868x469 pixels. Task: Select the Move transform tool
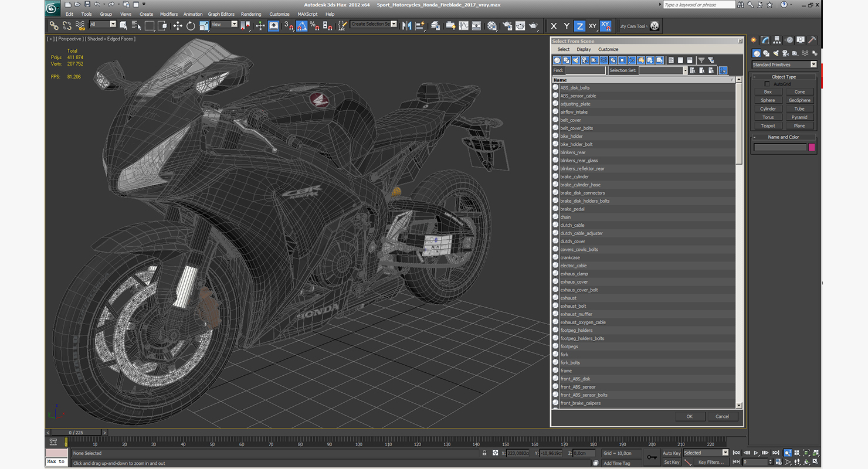[177, 26]
